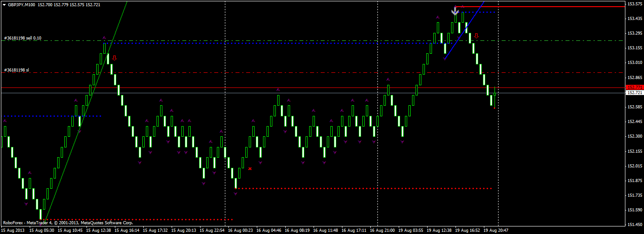Click the '16 Aug 00:23' time label
Viewport: 644px width, 234px height.
coord(241,230)
